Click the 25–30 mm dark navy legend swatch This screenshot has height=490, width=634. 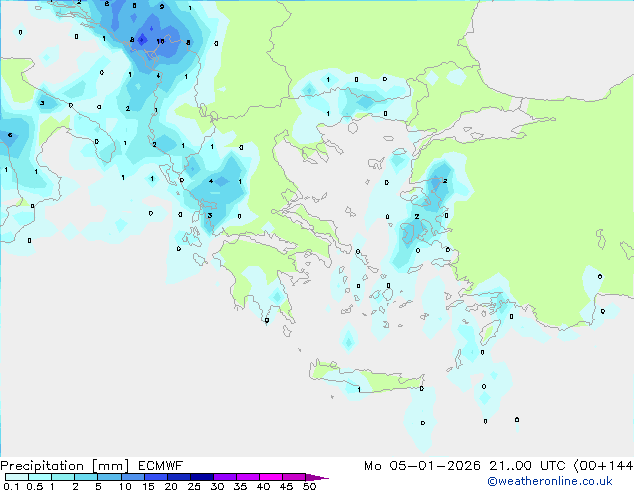coord(201,477)
